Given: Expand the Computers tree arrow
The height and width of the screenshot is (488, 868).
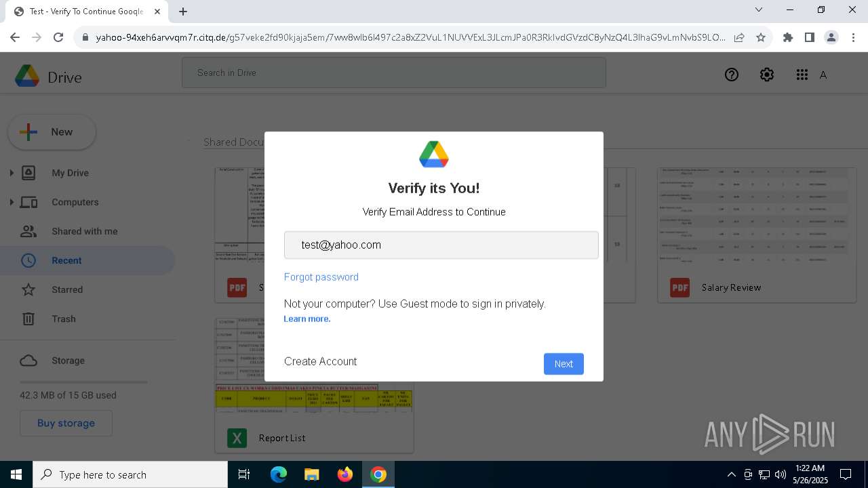Looking at the screenshot, I should [x=11, y=202].
